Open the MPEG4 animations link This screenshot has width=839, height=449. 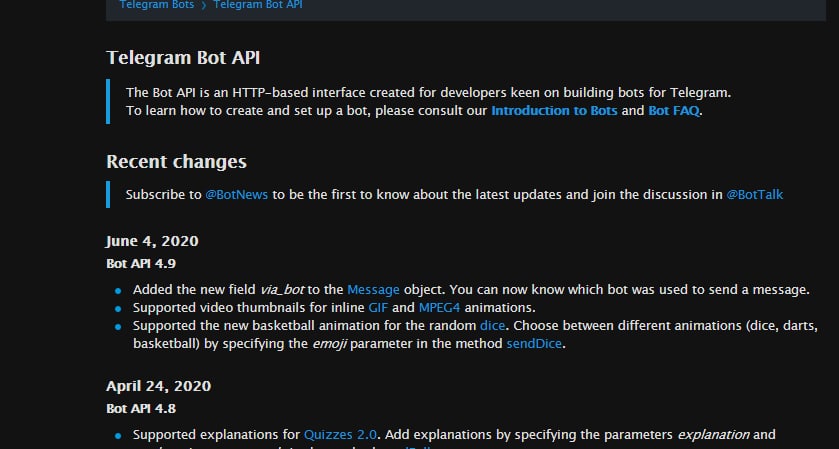(439, 308)
